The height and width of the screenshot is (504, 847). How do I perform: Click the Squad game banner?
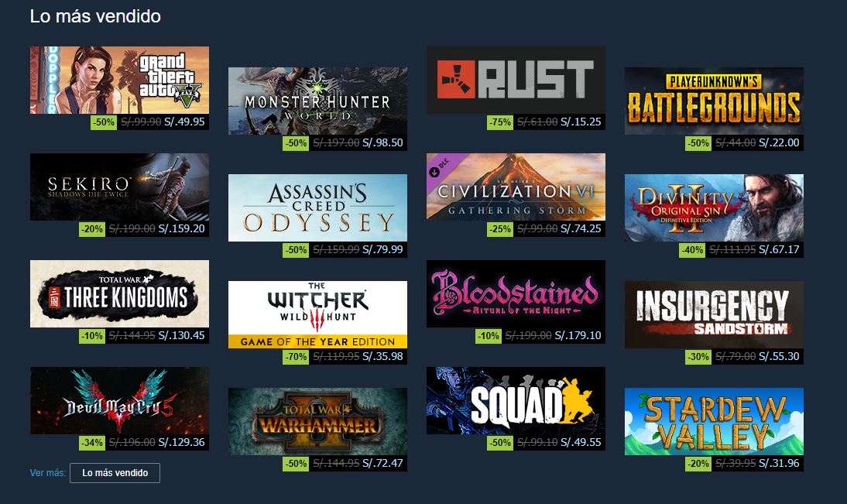tap(516, 401)
